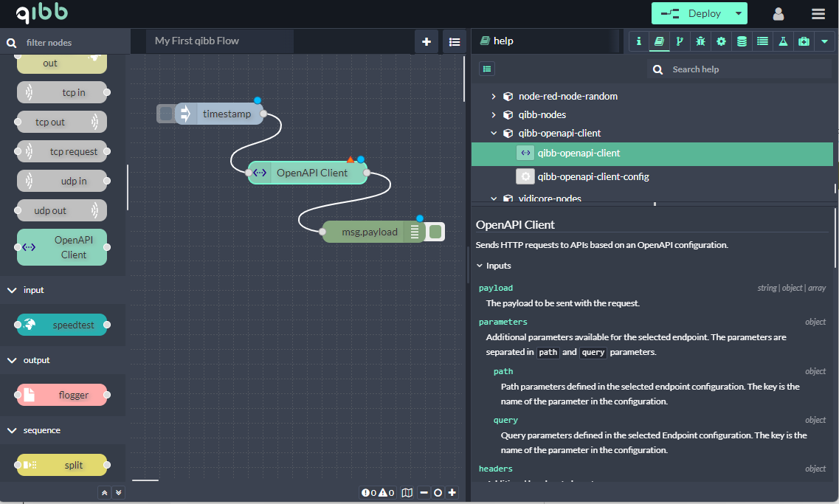Viewport: 839px width, 504px height.
Task: Click the qibb logo
Action: (42, 13)
